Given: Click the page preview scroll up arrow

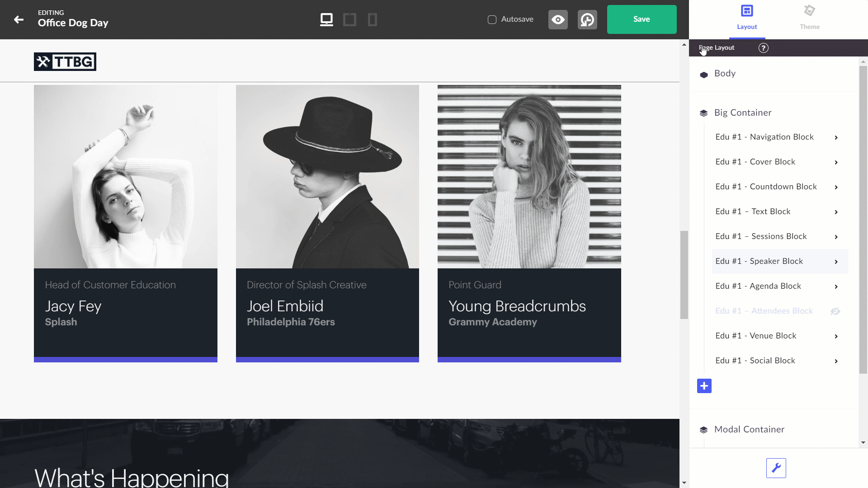Looking at the screenshot, I should [684, 45].
